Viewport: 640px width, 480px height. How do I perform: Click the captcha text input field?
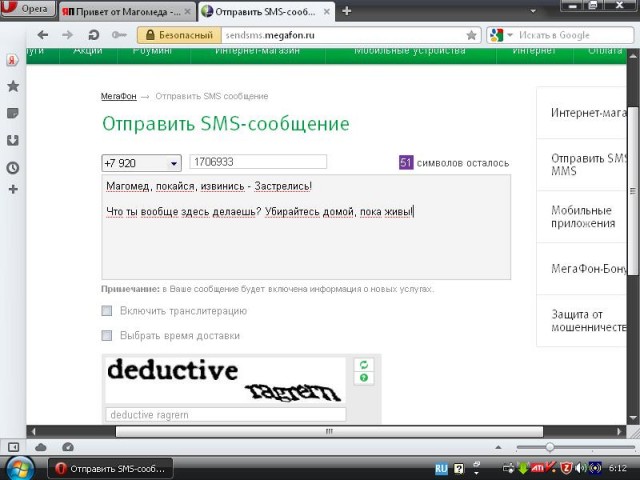pyautogui.click(x=225, y=415)
